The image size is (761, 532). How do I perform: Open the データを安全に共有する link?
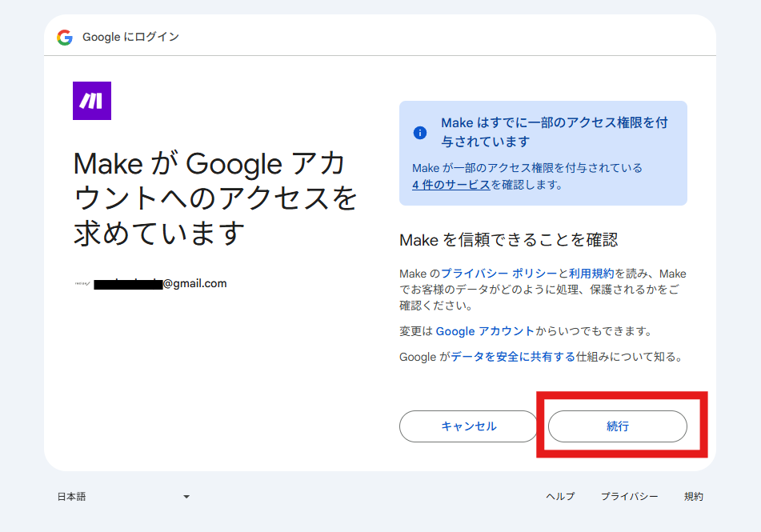(x=513, y=358)
